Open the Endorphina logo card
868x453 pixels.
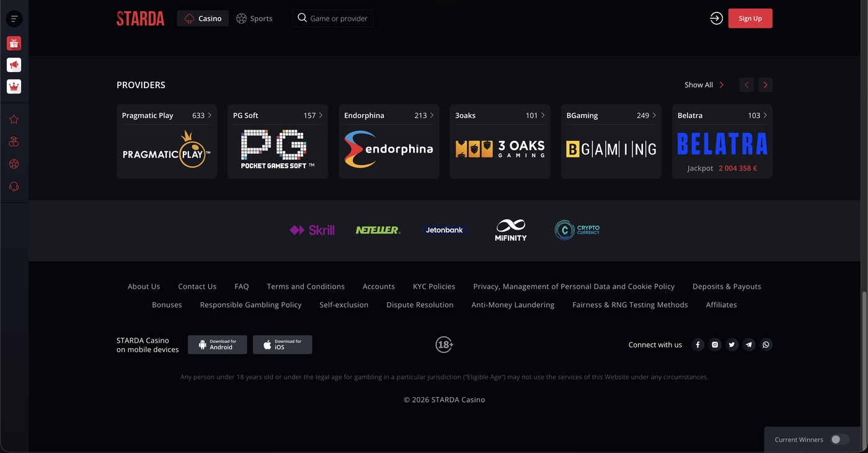click(389, 149)
